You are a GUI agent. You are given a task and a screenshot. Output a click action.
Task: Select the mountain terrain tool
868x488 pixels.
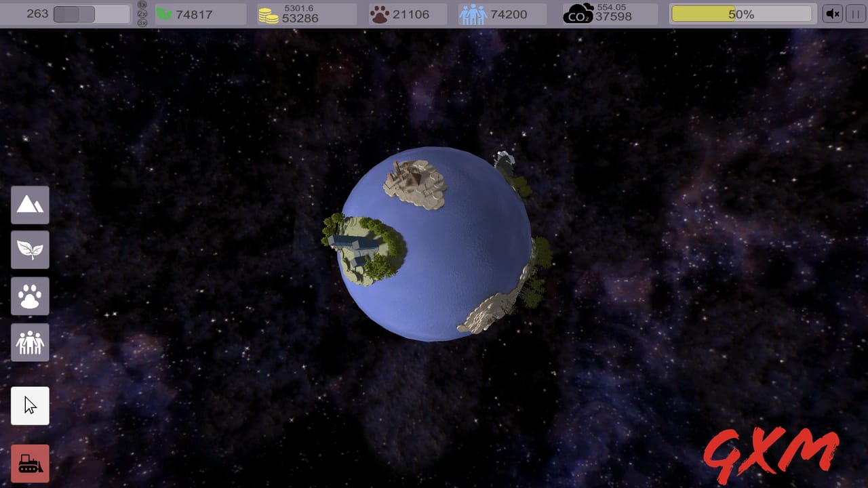click(x=30, y=205)
